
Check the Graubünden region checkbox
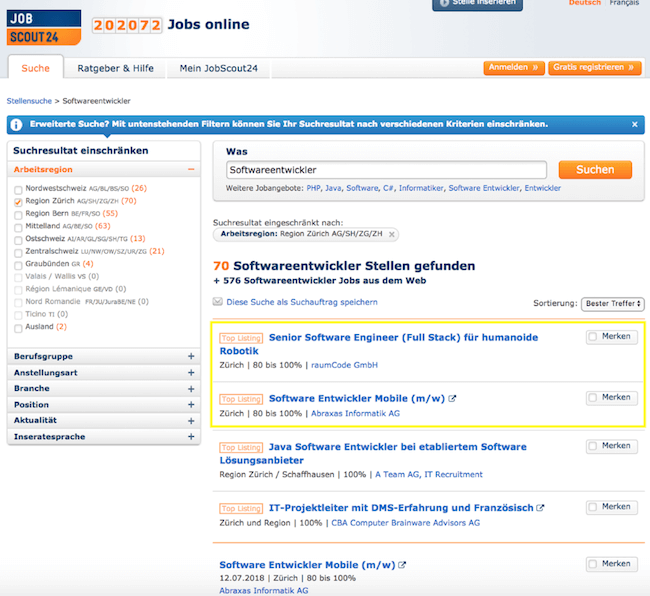tap(18, 265)
